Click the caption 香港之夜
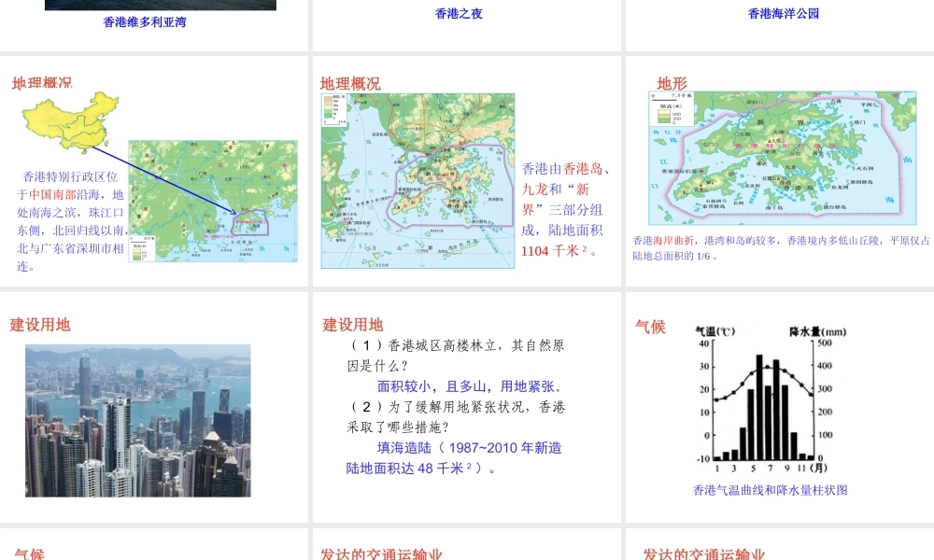Viewport: 934px width, 560px height. (459, 14)
